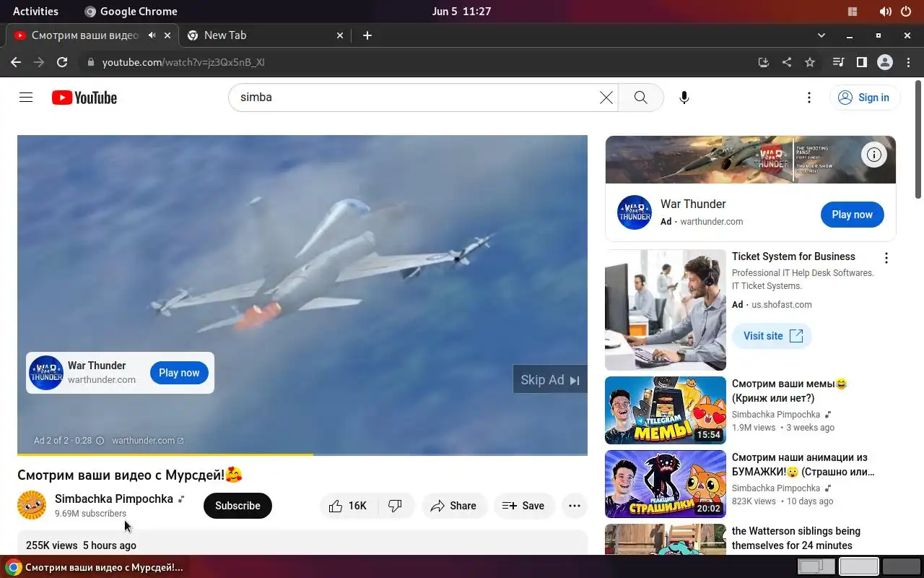Submit search with magnifier icon

(x=640, y=98)
